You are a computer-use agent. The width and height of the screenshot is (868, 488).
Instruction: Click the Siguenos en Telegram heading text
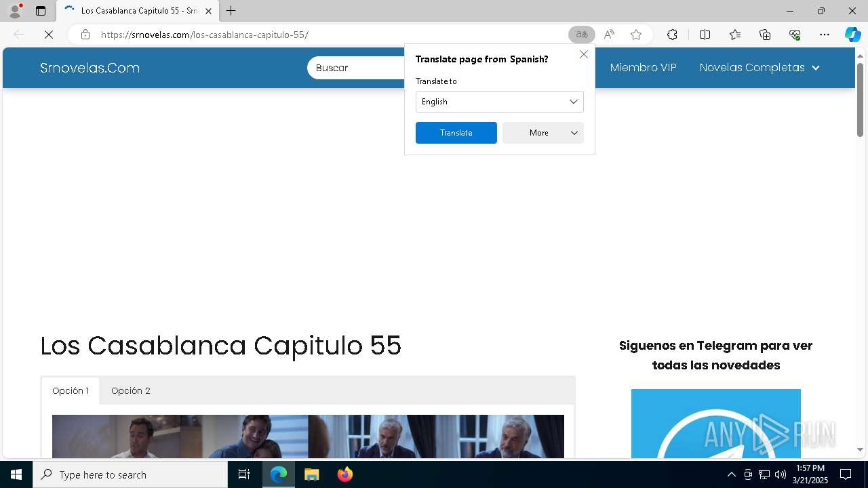pyautogui.click(x=716, y=355)
